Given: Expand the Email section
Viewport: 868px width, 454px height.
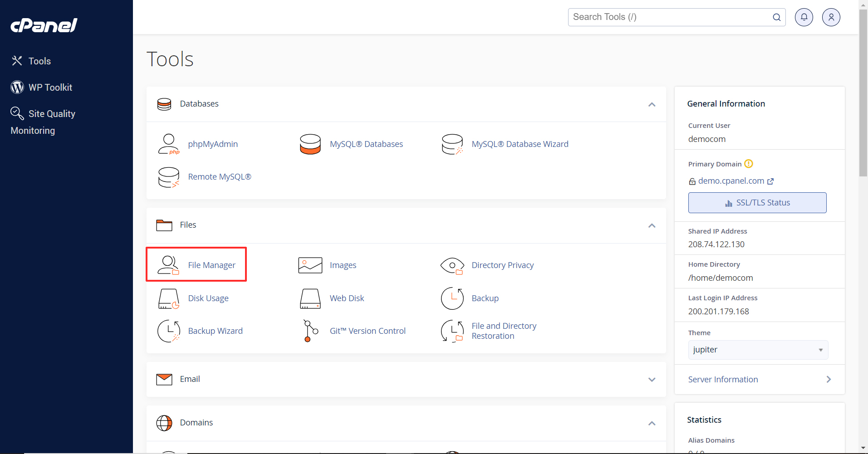Looking at the screenshot, I should [652, 380].
